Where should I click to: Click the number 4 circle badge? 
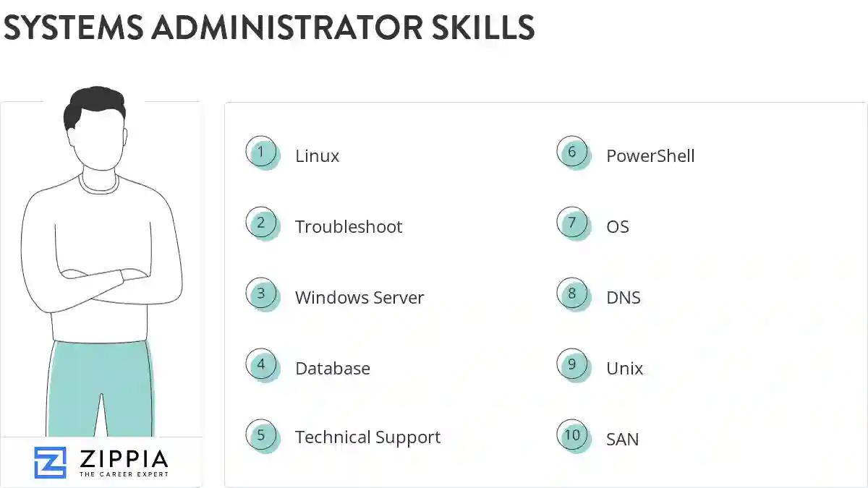click(x=261, y=365)
